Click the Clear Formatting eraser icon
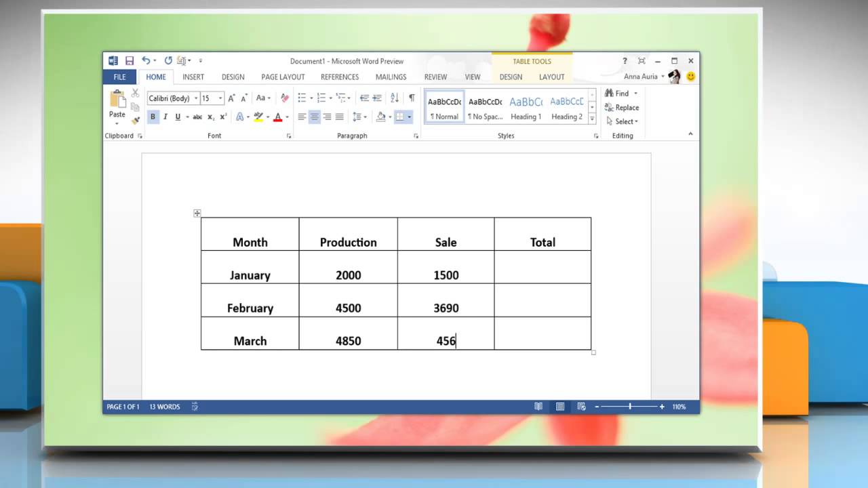 coord(285,98)
